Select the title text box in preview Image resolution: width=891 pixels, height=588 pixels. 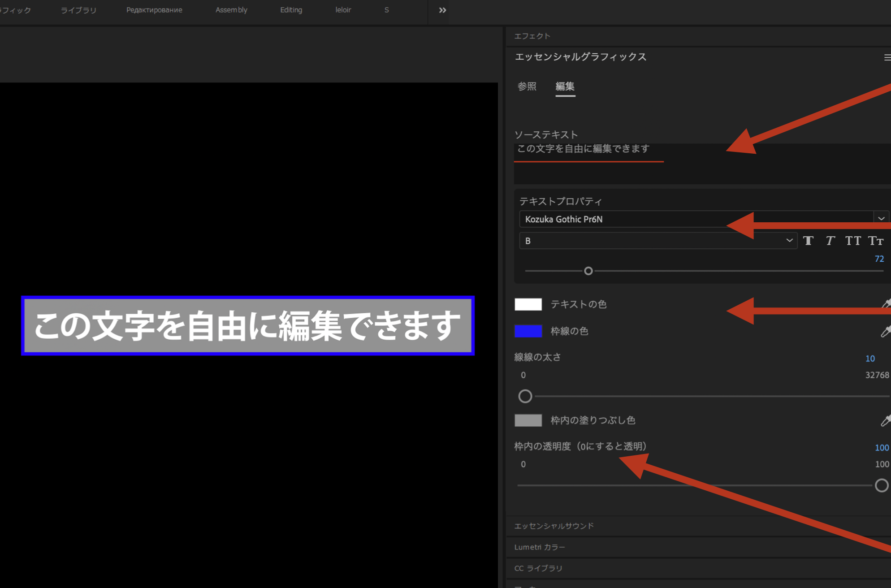coord(248,326)
